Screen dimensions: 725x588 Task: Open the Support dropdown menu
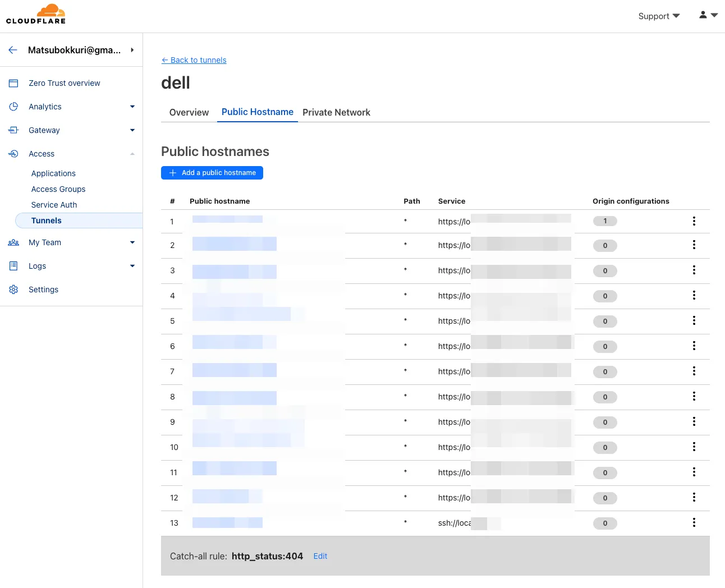tap(659, 16)
